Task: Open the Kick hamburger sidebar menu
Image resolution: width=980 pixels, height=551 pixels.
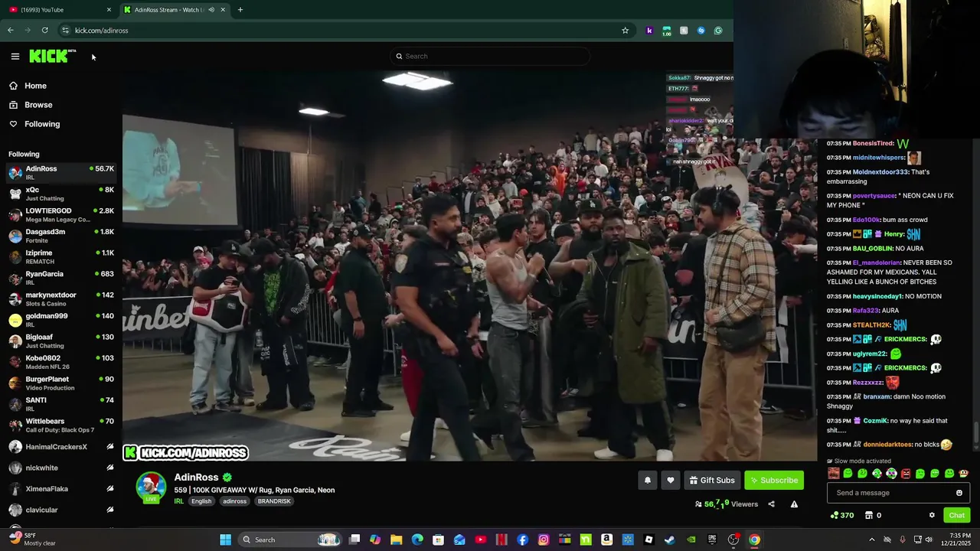Action: pos(15,56)
